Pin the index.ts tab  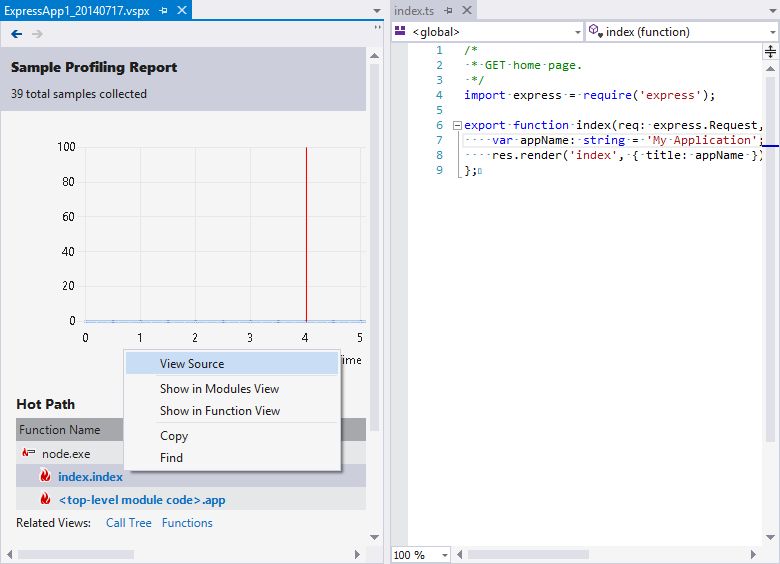(x=449, y=10)
